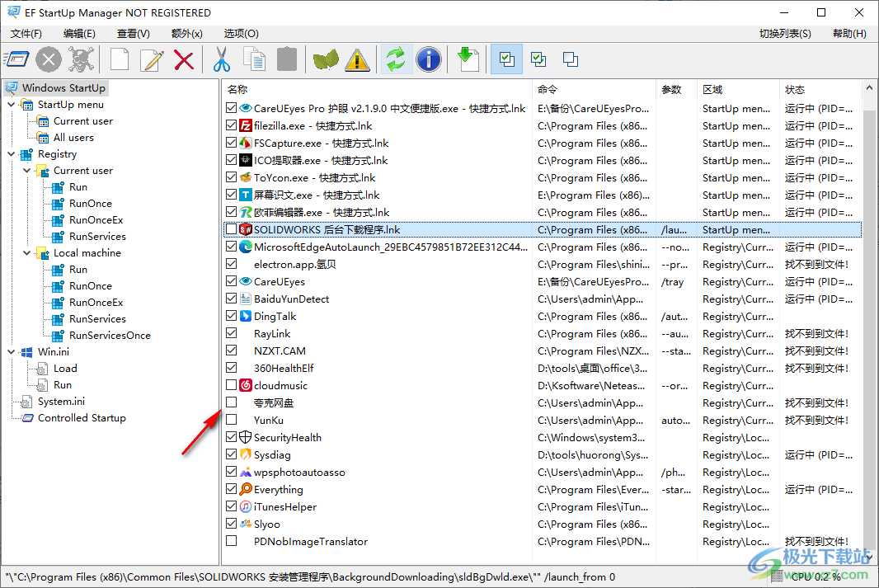Open the 选项(O) menu
879x588 pixels.
click(241, 34)
